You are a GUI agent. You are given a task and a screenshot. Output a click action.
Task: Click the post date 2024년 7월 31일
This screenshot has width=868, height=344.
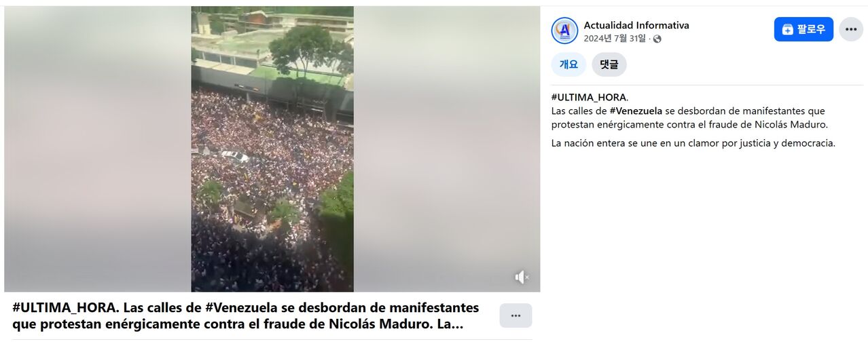[x=615, y=39]
